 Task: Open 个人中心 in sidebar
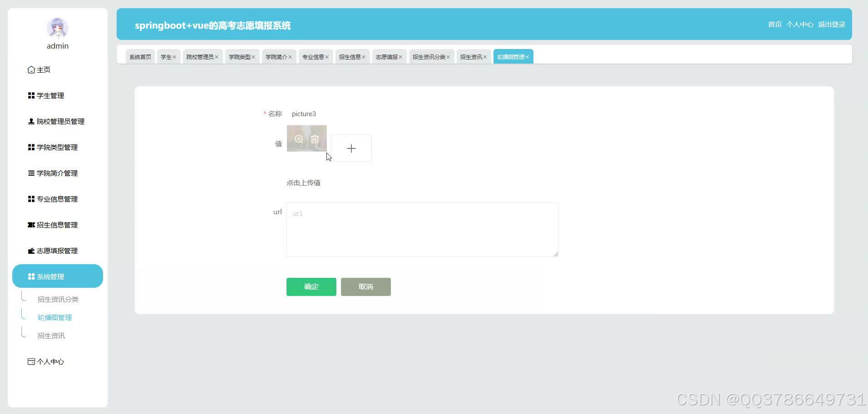click(x=58, y=361)
